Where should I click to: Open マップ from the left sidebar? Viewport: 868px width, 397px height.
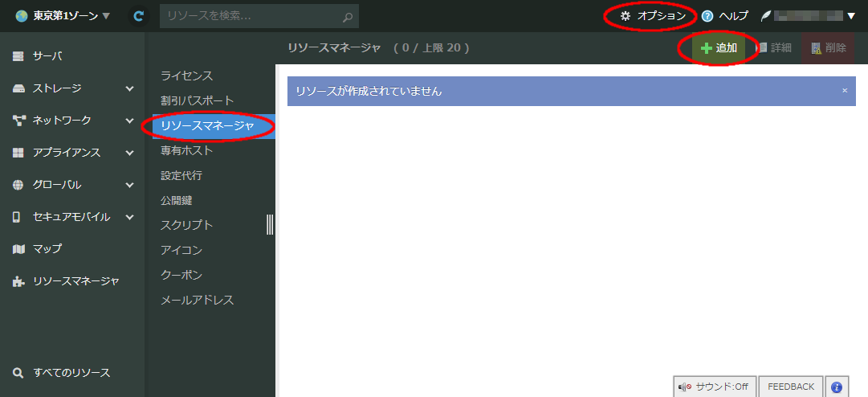point(47,249)
